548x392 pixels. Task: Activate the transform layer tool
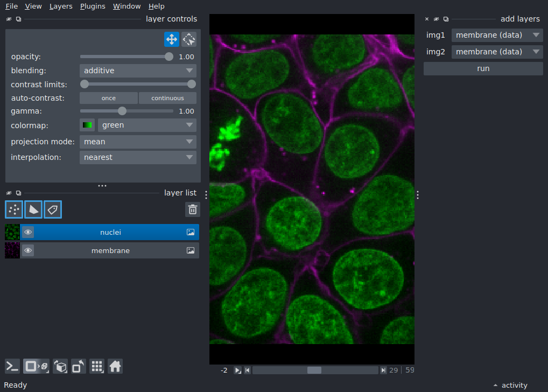click(189, 39)
